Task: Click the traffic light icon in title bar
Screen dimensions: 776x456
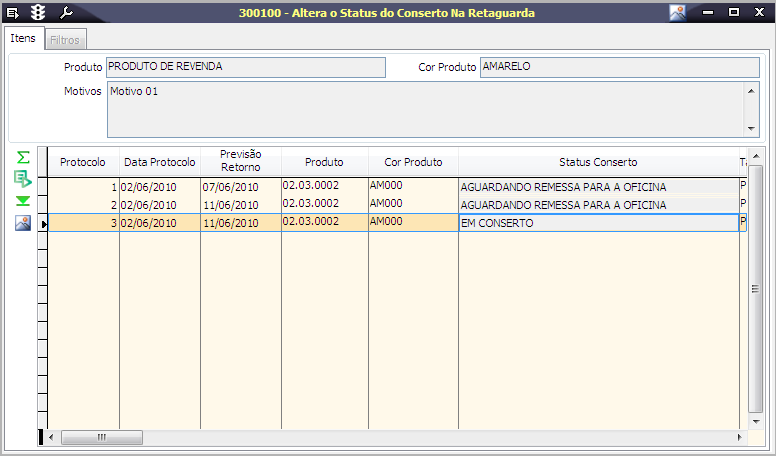Action: pyautogui.click(x=38, y=12)
